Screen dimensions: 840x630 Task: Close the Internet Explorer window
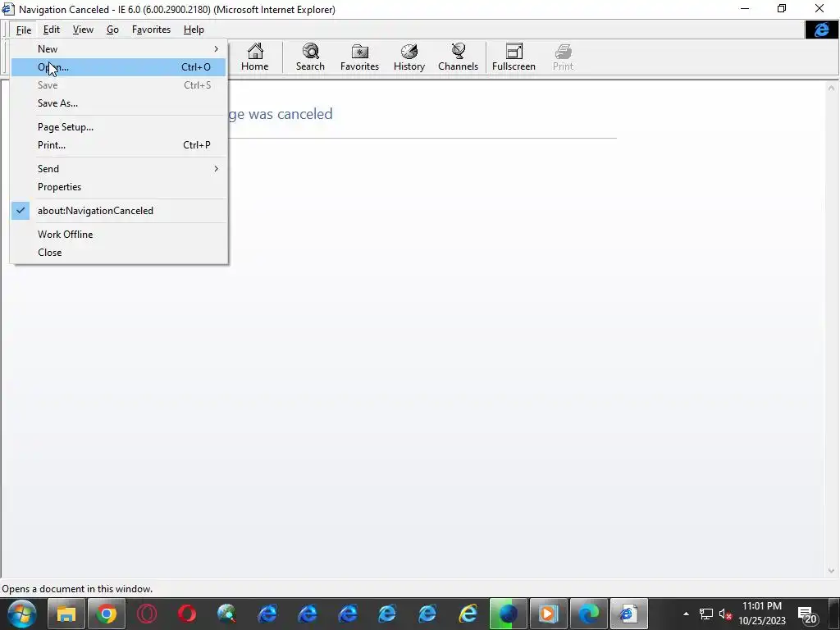click(x=819, y=9)
